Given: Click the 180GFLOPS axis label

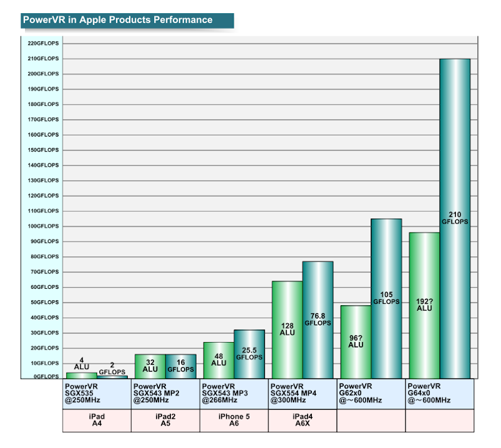Looking at the screenshot, I should click(43, 104).
